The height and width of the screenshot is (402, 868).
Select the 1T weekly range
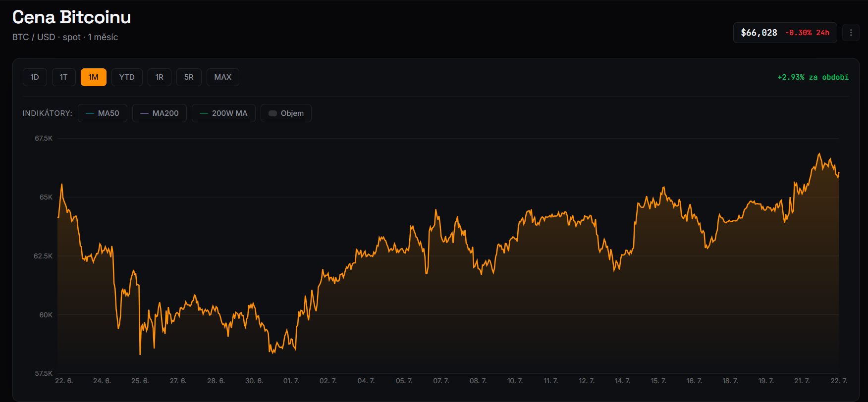click(63, 77)
